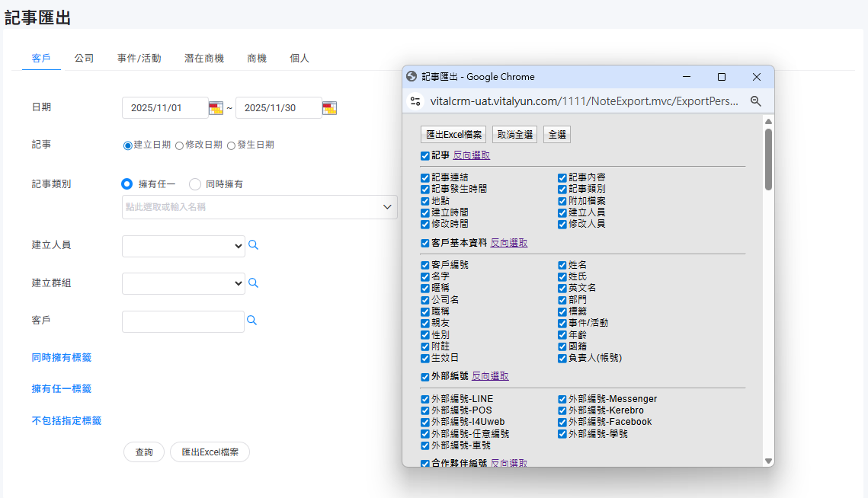Click the search icon beside 客戶 field
This screenshot has width=868, height=498.
click(x=251, y=321)
